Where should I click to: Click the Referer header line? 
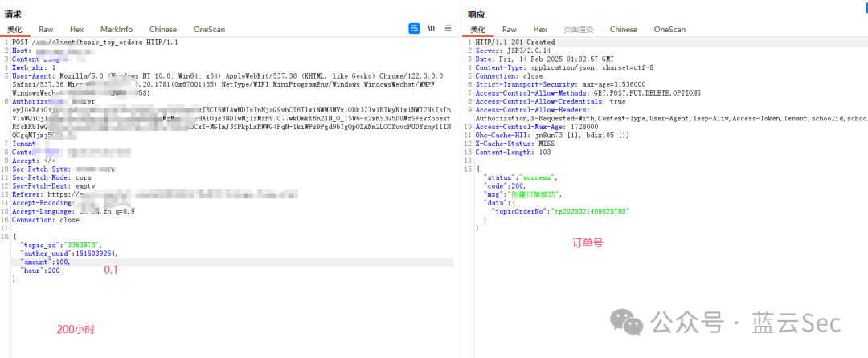coord(155,194)
